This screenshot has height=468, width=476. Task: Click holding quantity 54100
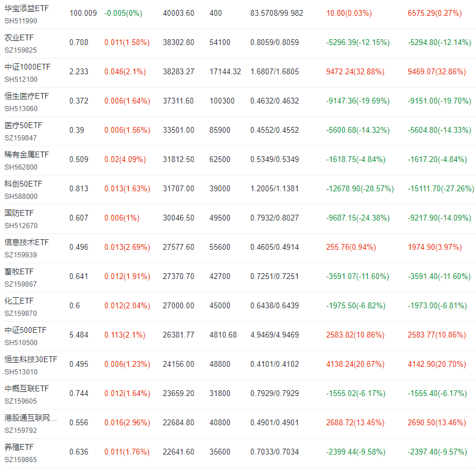[220, 42]
